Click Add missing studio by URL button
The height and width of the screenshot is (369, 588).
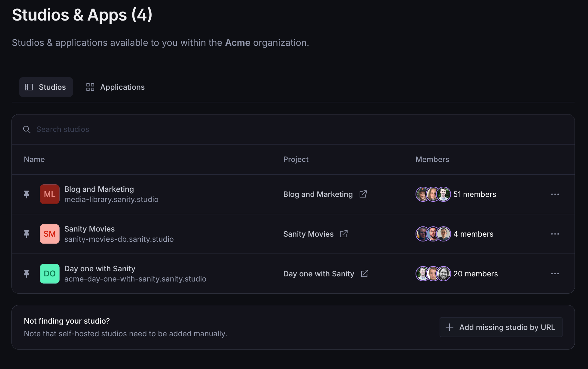(x=501, y=327)
